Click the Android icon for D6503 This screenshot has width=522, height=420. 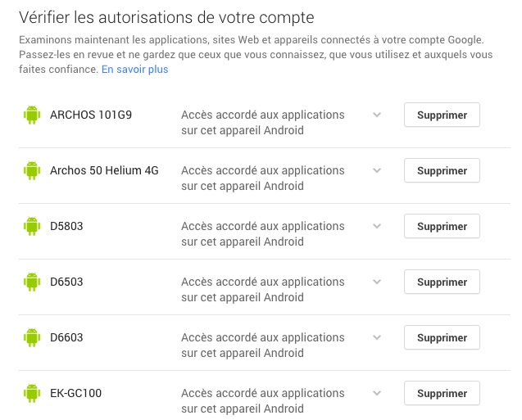(32, 282)
